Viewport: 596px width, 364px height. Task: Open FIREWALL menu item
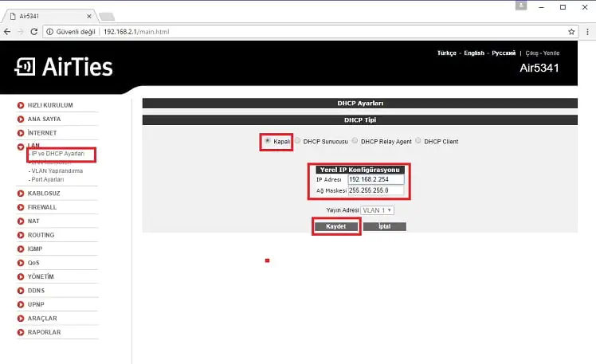[x=42, y=207]
